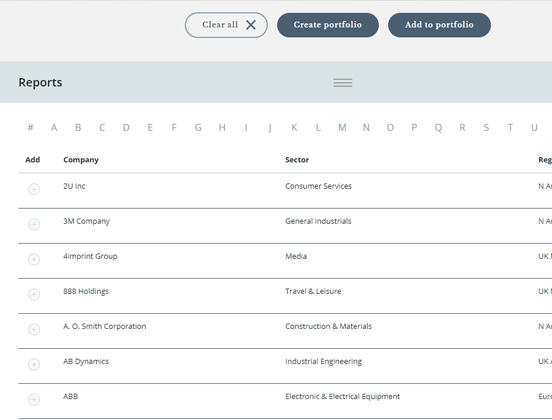Click the Media sector cell
Image resolution: width=552 pixels, height=420 pixels.
[296, 256]
